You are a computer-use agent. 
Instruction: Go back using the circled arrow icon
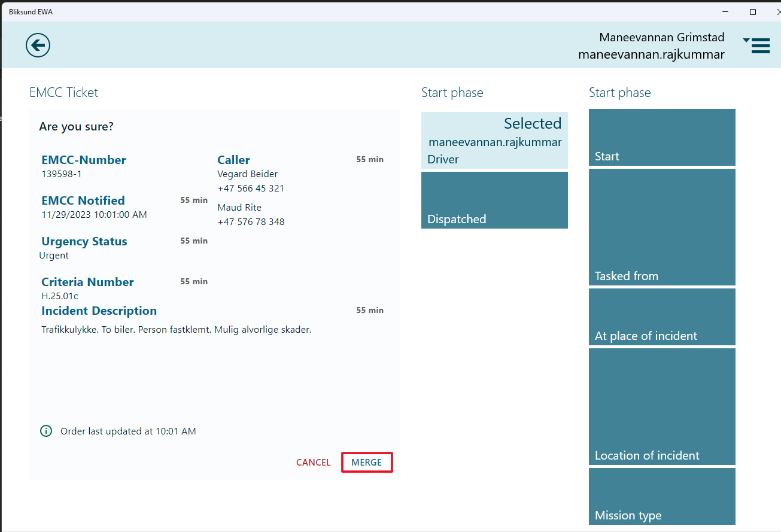(38, 45)
